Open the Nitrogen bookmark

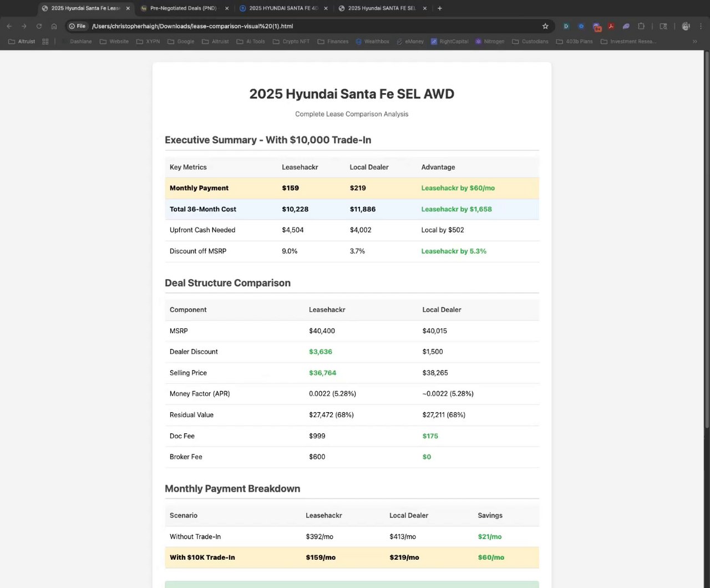[x=490, y=42]
